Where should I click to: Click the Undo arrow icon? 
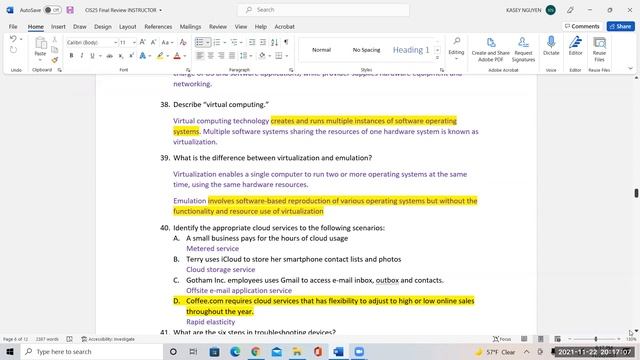[13, 39]
